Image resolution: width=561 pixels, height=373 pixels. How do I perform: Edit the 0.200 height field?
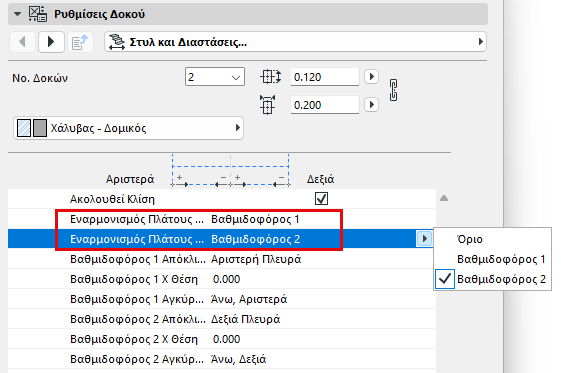325,105
